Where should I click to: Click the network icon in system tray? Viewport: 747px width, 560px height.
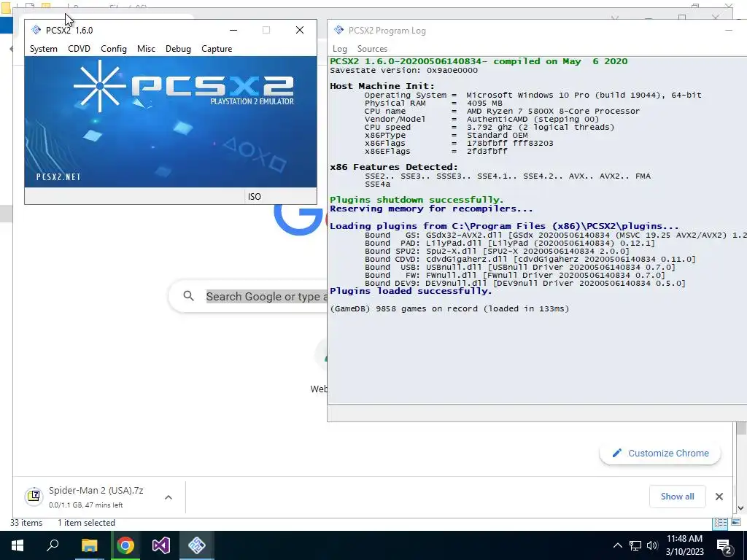[x=635, y=545]
